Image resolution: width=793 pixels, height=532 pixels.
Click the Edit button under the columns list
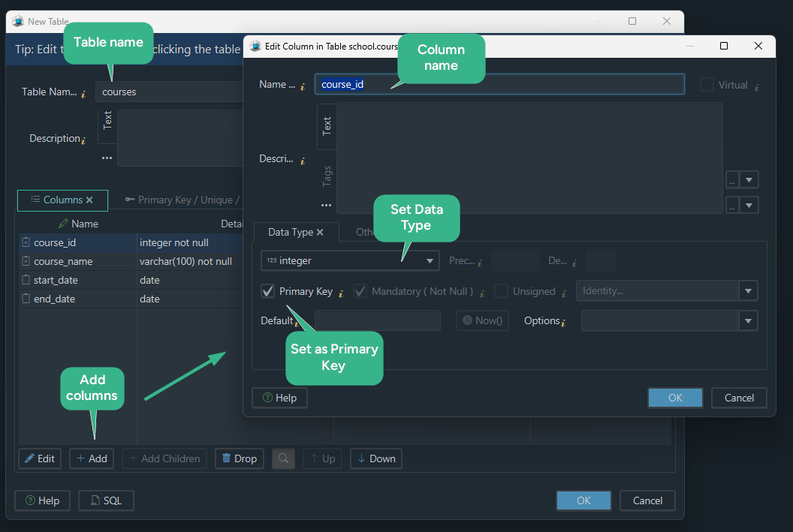(40, 458)
